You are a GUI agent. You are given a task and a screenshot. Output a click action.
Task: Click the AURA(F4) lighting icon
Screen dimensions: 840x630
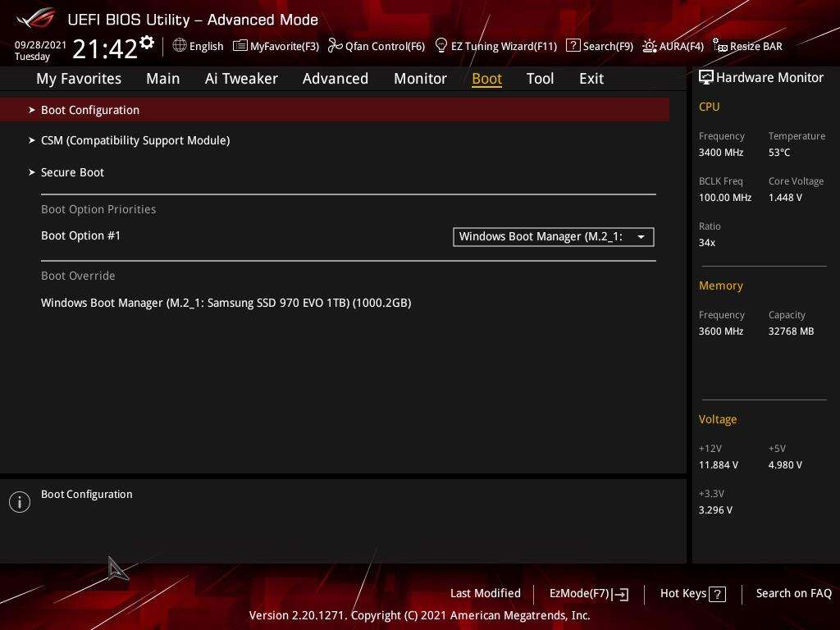(650, 46)
